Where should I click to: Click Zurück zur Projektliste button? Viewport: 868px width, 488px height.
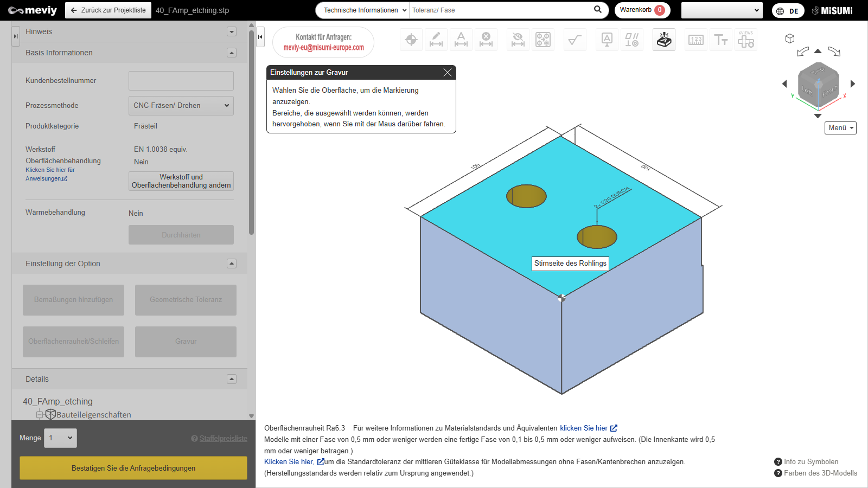pos(108,10)
